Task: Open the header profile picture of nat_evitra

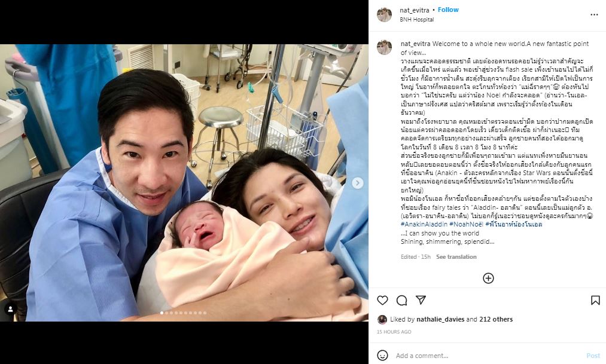Action: click(384, 15)
